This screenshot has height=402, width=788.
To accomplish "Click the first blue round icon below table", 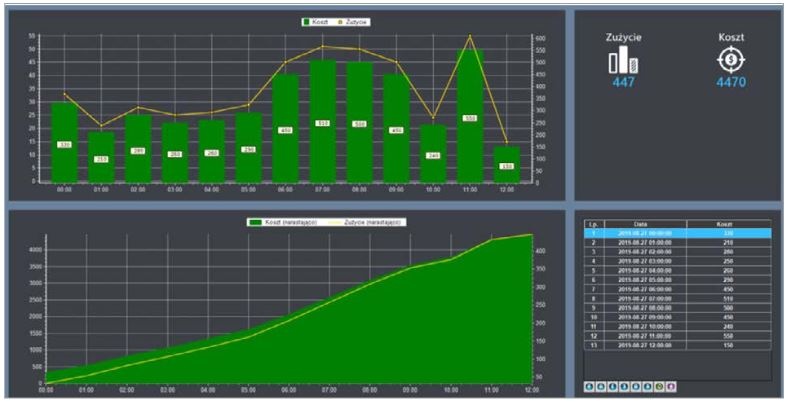I will pos(589,386).
